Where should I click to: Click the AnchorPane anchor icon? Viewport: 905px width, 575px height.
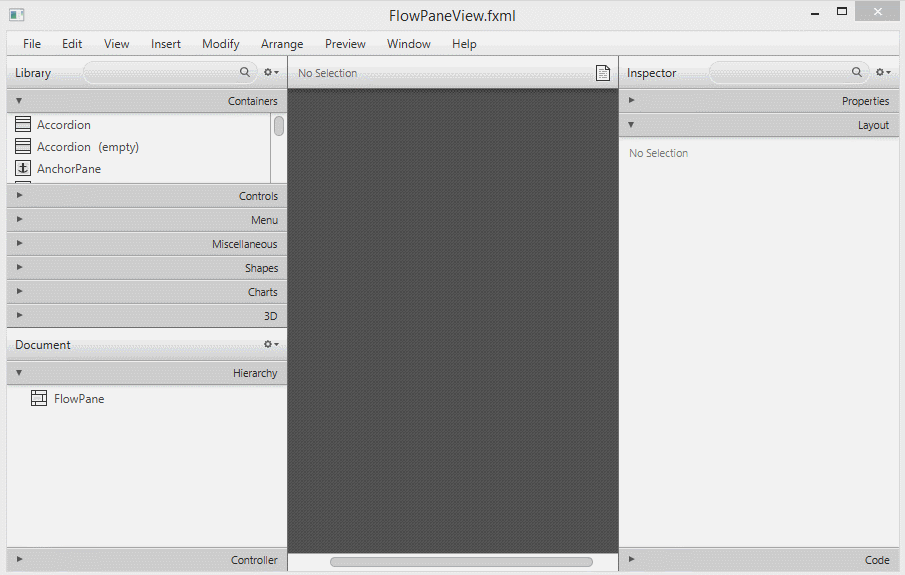coord(24,169)
